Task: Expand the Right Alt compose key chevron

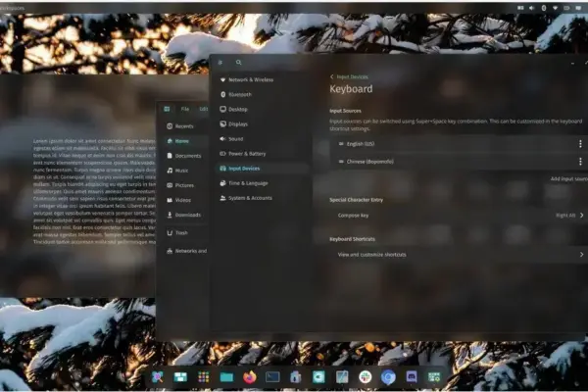Action: [x=581, y=216]
